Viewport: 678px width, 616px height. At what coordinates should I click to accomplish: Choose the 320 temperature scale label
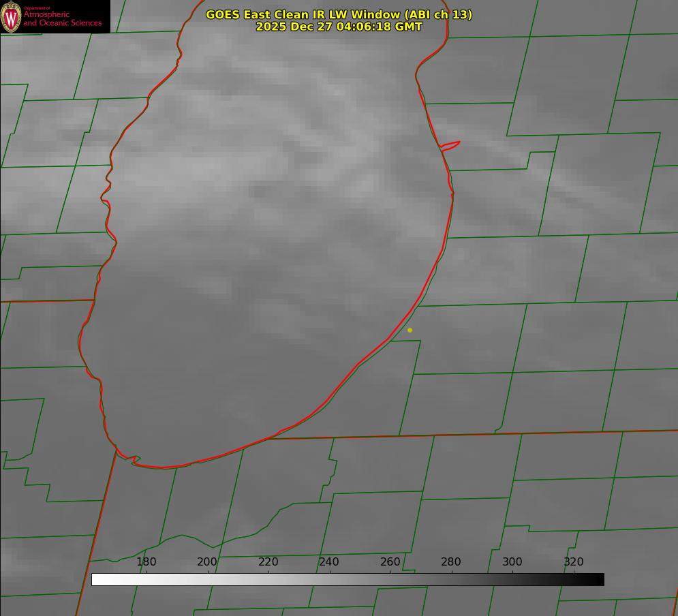pyautogui.click(x=574, y=561)
